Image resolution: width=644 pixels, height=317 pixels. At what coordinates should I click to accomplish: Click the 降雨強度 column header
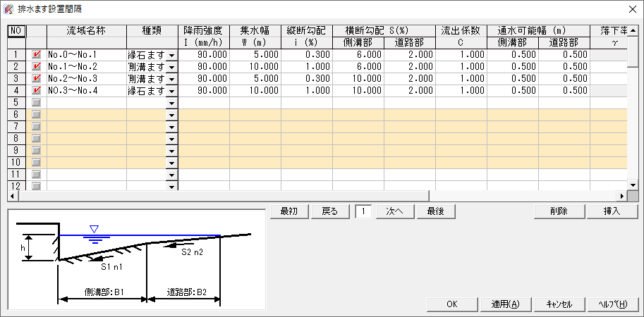coord(204,31)
